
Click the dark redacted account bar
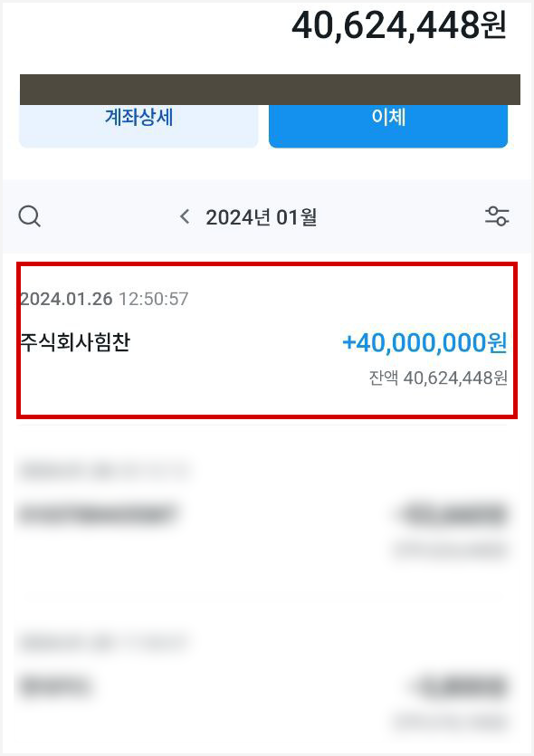coord(270,90)
